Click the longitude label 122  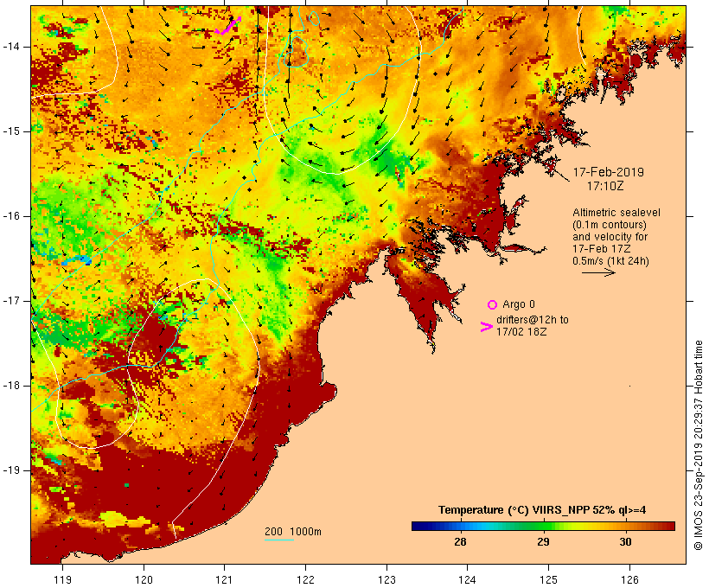click(x=306, y=579)
